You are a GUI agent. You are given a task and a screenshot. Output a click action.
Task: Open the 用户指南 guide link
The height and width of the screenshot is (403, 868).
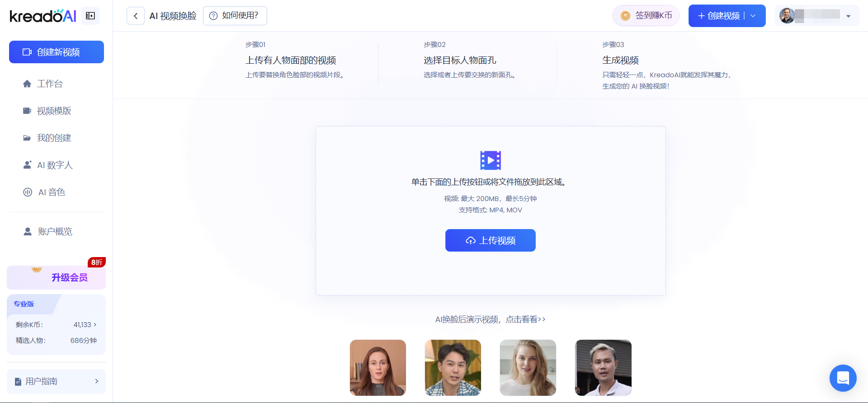pyautogui.click(x=57, y=381)
